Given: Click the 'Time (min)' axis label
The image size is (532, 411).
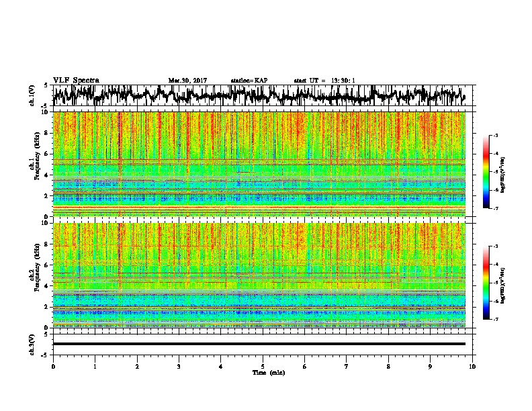Looking at the screenshot, I should pyautogui.click(x=269, y=373).
